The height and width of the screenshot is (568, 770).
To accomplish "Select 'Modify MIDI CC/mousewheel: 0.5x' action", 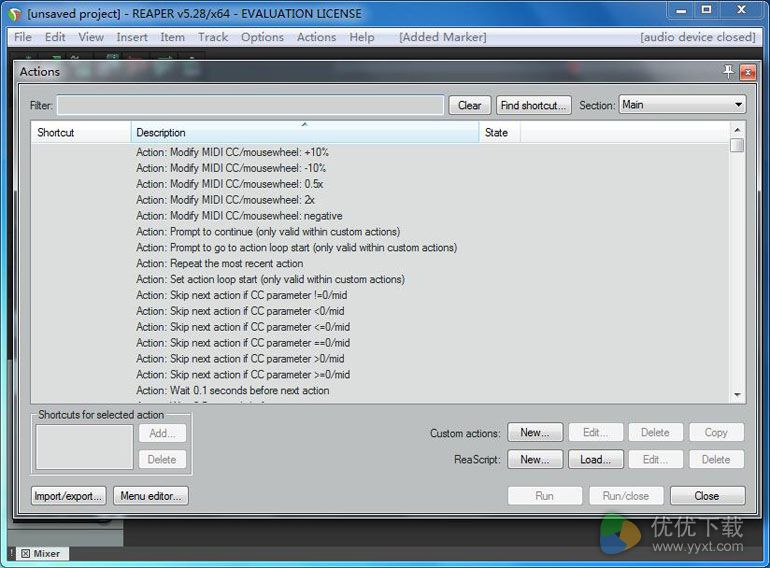I will (229, 184).
